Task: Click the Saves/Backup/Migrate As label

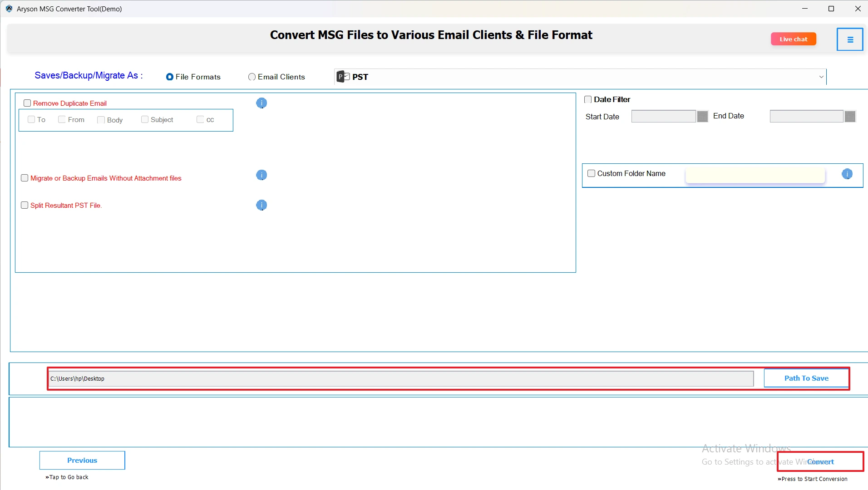Action: pos(89,75)
